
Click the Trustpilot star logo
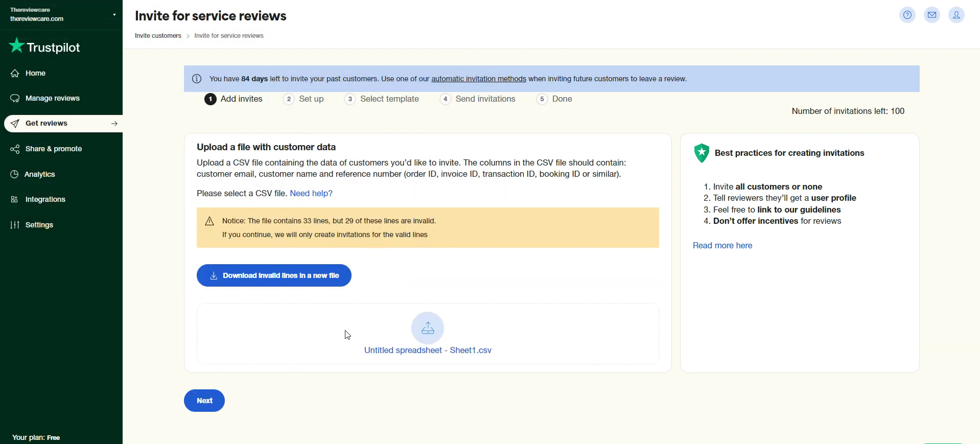pyautogui.click(x=17, y=46)
